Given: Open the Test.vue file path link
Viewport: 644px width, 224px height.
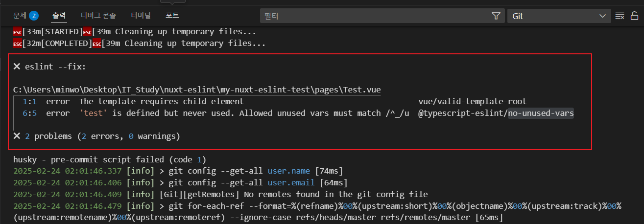Looking at the screenshot, I should [x=197, y=90].
